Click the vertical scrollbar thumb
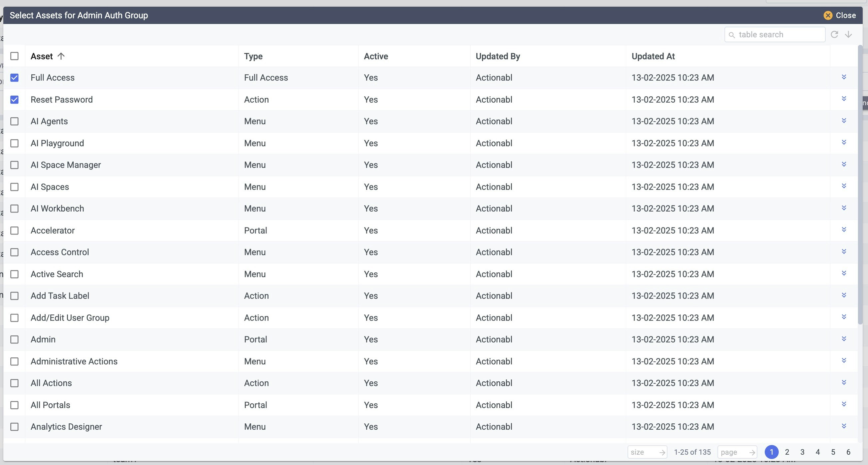 (x=860, y=185)
